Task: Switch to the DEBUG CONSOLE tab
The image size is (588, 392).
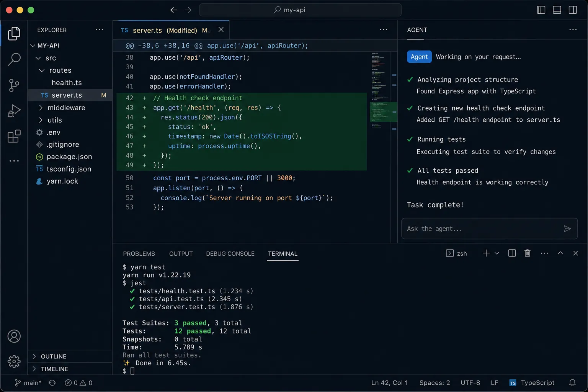Action: [x=230, y=254]
